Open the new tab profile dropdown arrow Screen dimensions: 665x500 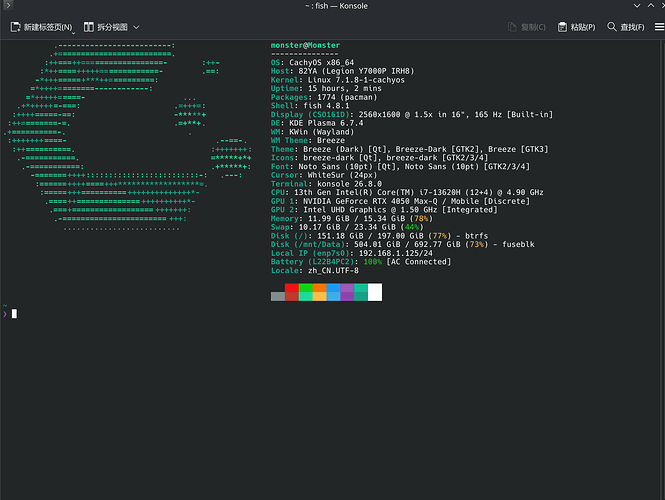coord(74,33)
